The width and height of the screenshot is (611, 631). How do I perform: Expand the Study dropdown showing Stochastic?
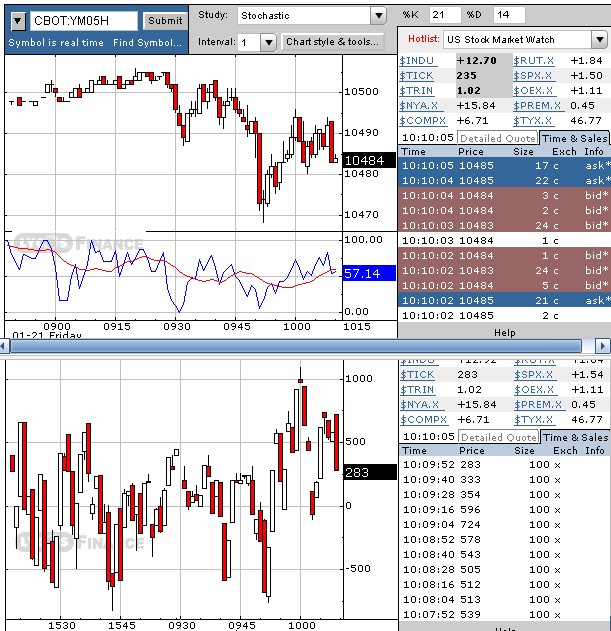(x=378, y=16)
